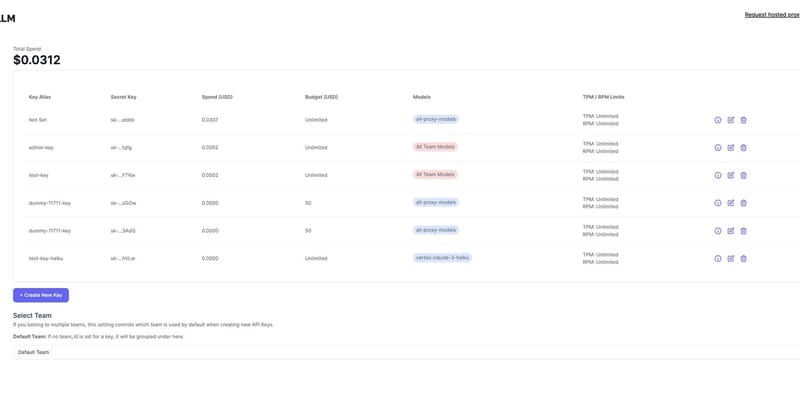Open info for admin-key
800x400 pixels.
[717, 148]
